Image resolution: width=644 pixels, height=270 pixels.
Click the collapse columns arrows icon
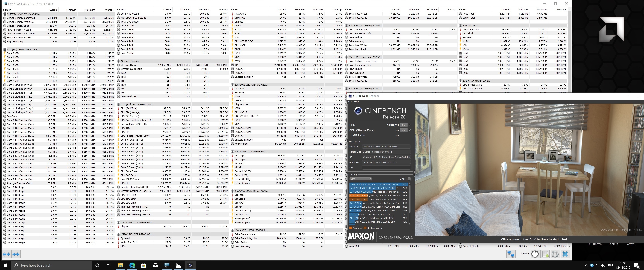pos(16,254)
